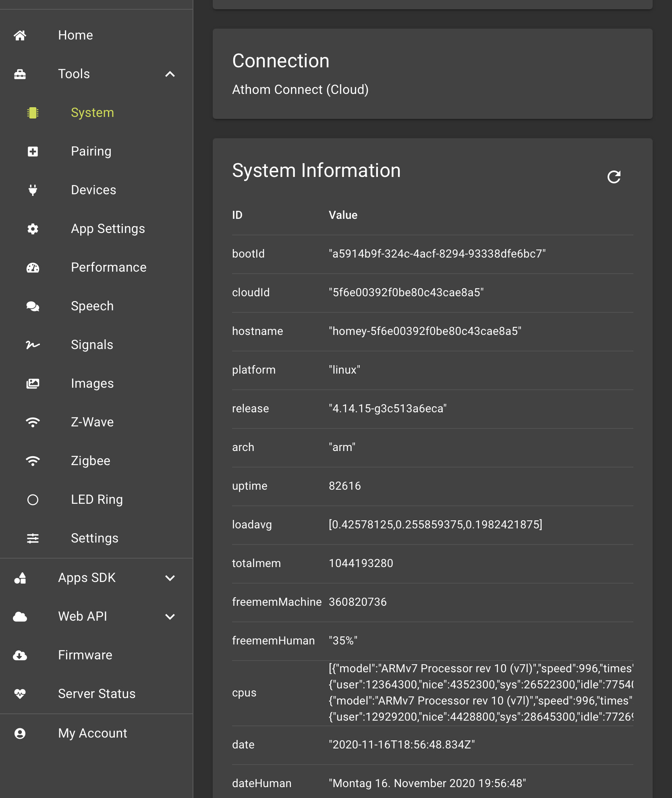Click the Firmware cloud download icon
This screenshot has height=798, width=672.
tap(20, 655)
